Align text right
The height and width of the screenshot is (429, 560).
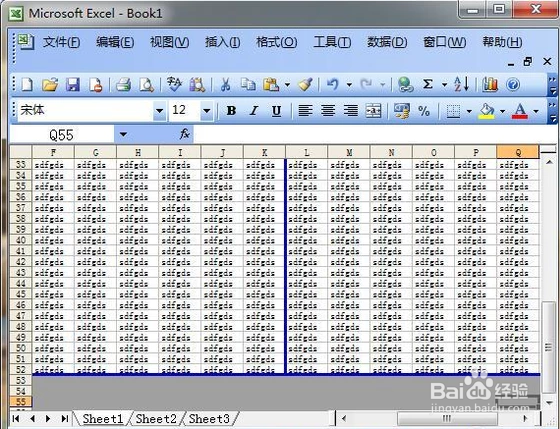tap(351, 111)
